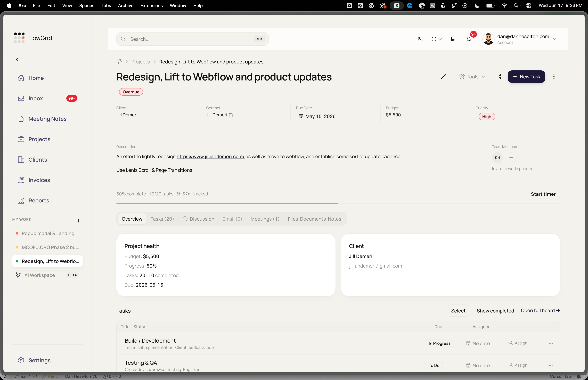
Task: View Reports in the sidebar
Action: [39, 201]
